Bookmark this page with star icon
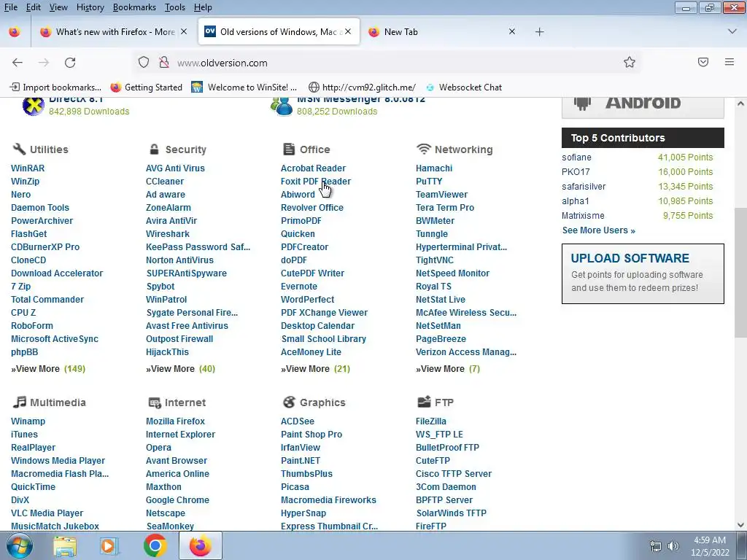This screenshot has width=747, height=560. coord(630,63)
